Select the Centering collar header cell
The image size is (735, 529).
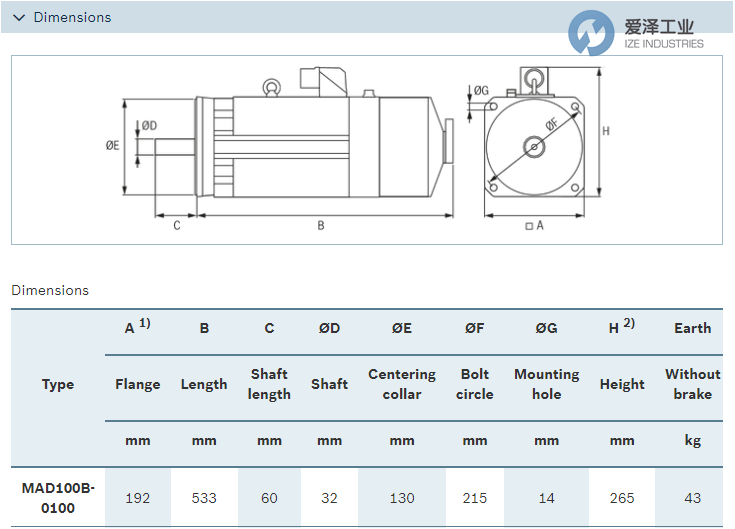pyautogui.click(x=402, y=384)
